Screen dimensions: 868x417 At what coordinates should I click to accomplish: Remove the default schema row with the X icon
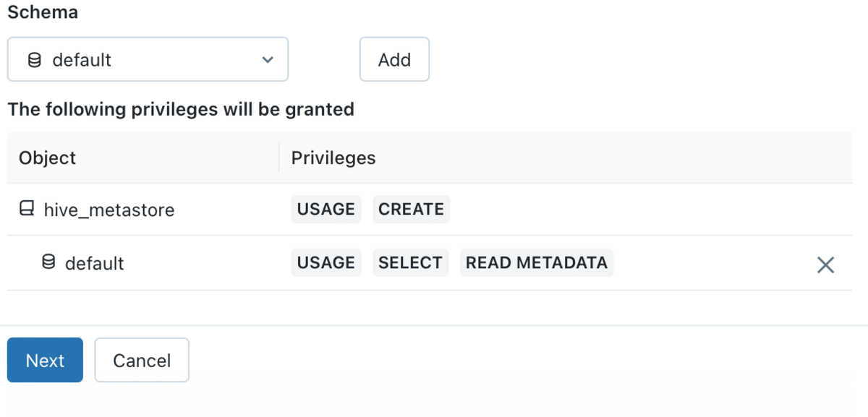[x=825, y=265]
